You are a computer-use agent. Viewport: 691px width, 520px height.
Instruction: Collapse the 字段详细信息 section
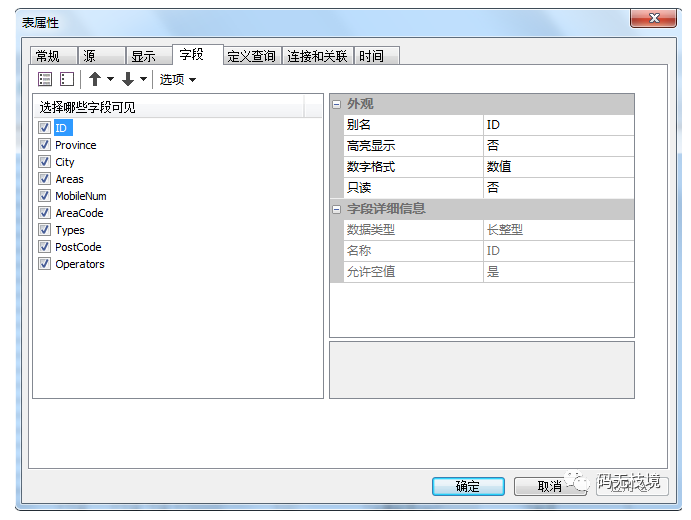click(337, 209)
